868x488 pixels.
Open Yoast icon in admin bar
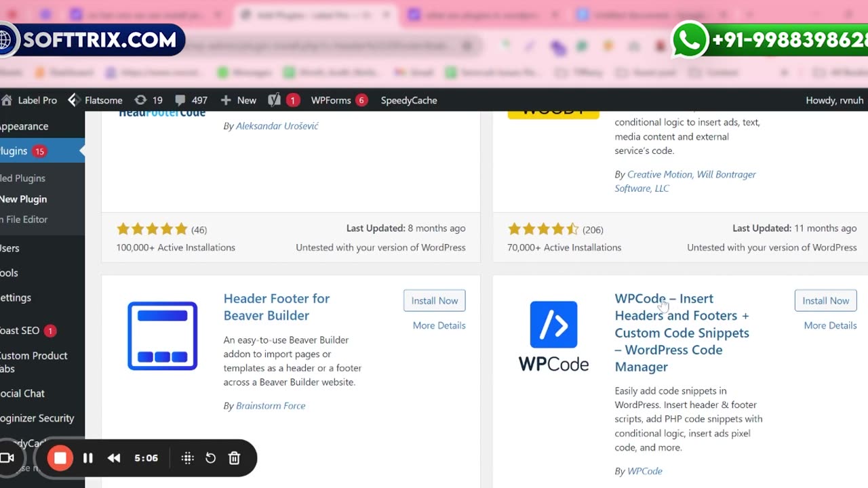point(274,100)
